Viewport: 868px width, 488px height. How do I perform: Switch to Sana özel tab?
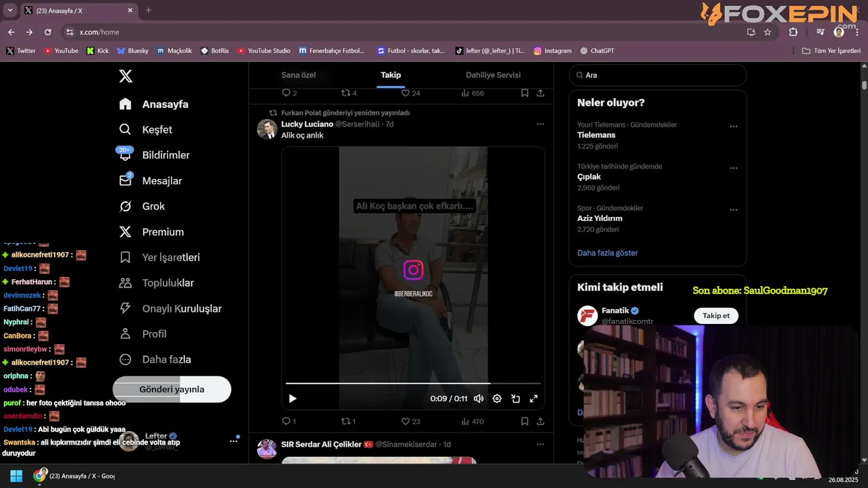click(298, 75)
